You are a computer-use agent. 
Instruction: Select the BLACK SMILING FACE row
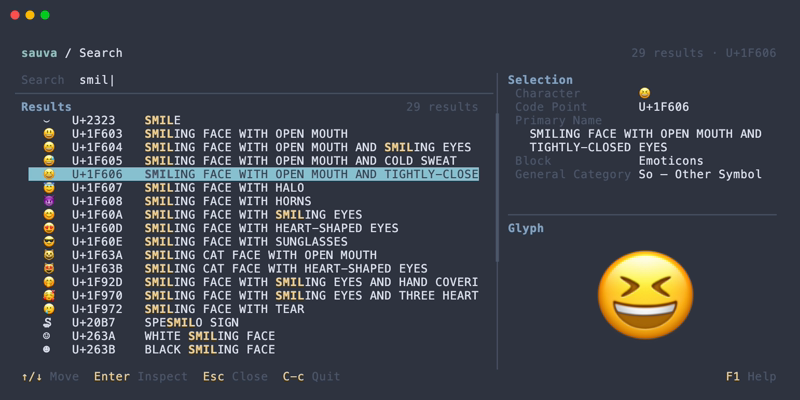coord(254,349)
